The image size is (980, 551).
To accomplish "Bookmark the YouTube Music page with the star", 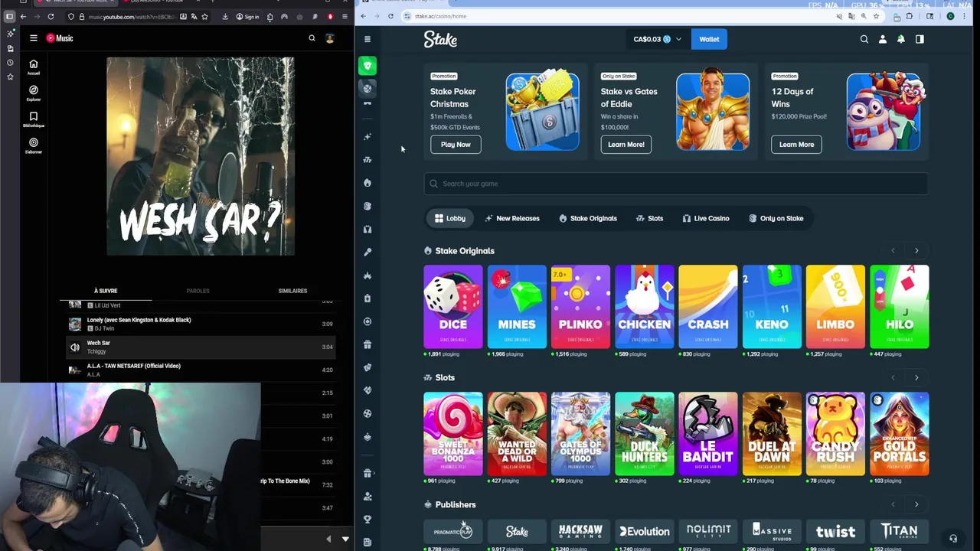I will pos(204,17).
